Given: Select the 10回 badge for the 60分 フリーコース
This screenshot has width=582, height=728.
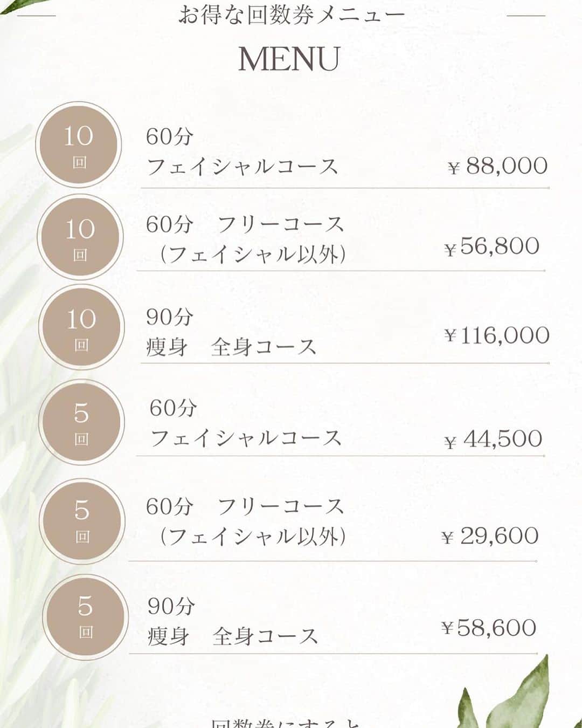Looking at the screenshot, I should click(80, 237).
